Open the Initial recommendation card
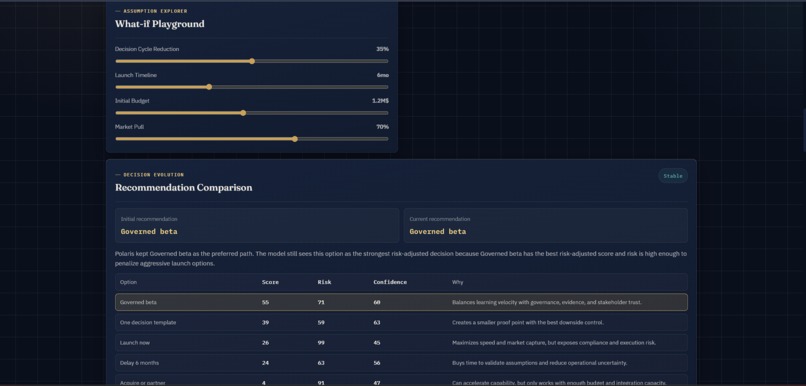The height and width of the screenshot is (386, 806). pyautogui.click(x=257, y=225)
